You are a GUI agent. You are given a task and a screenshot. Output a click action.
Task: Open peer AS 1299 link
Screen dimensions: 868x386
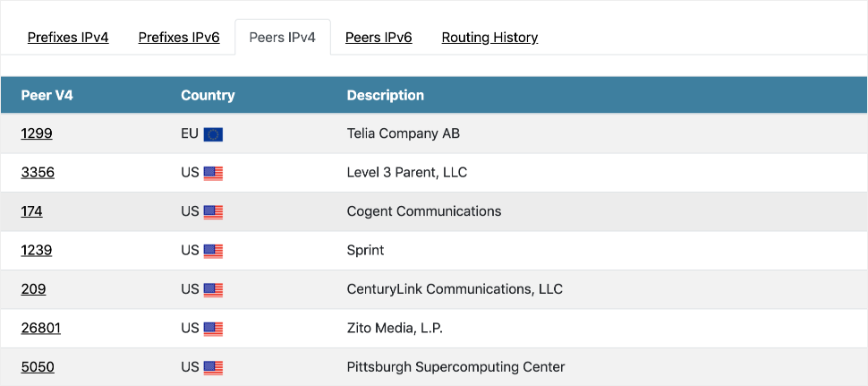click(x=37, y=133)
